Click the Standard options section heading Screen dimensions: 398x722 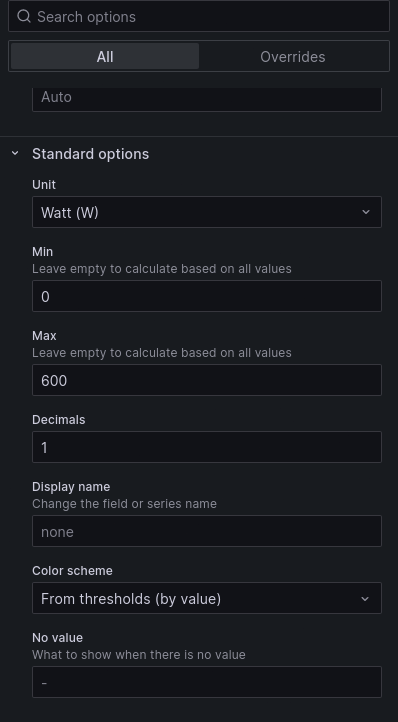point(90,154)
